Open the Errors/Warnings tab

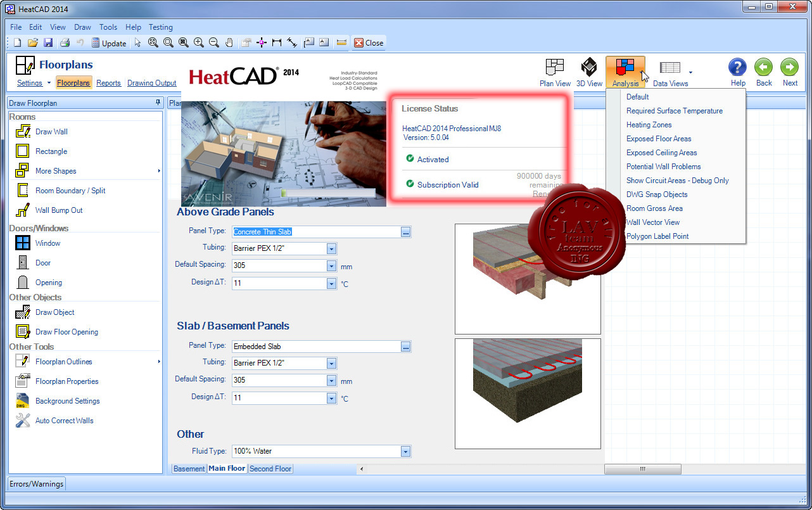37,484
